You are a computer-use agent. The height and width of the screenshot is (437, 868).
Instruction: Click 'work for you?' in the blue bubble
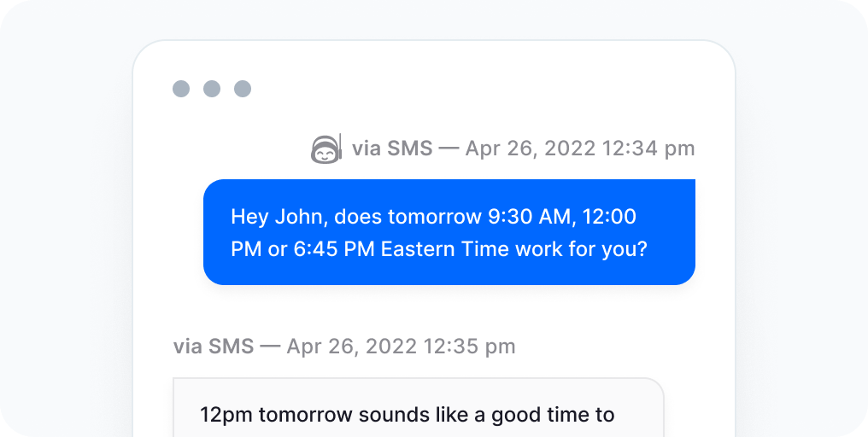tap(581, 249)
